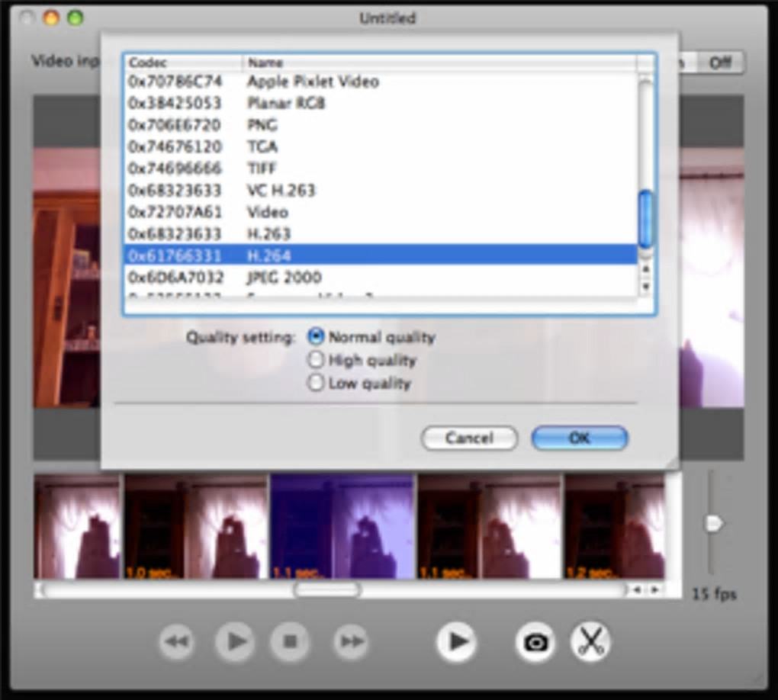The image size is (778, 700).
Task: Select the highlighted H.264 codec row
Action: 381,255
